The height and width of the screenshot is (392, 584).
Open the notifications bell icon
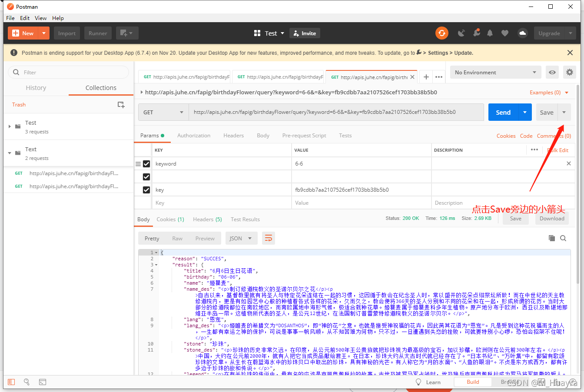[x=490, y=33]
